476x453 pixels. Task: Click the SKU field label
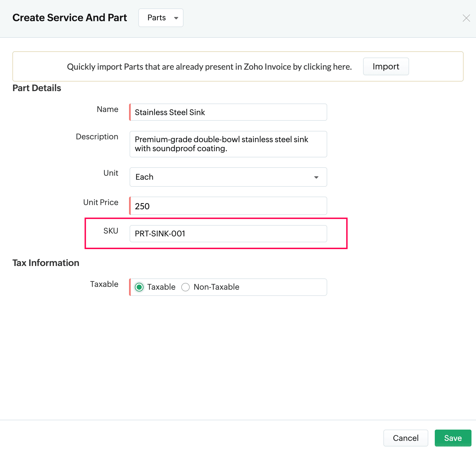(111, 231)
